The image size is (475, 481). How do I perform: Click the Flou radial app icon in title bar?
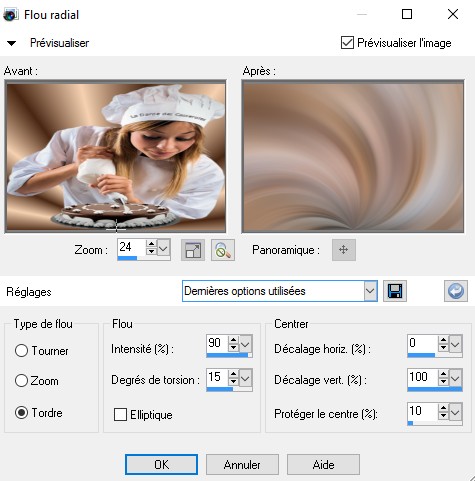click(10, 15)
